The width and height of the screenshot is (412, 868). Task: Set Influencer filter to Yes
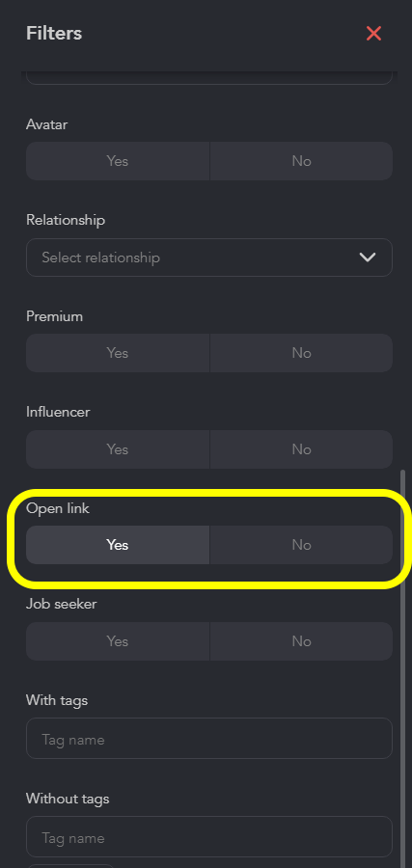coord(118,449)
